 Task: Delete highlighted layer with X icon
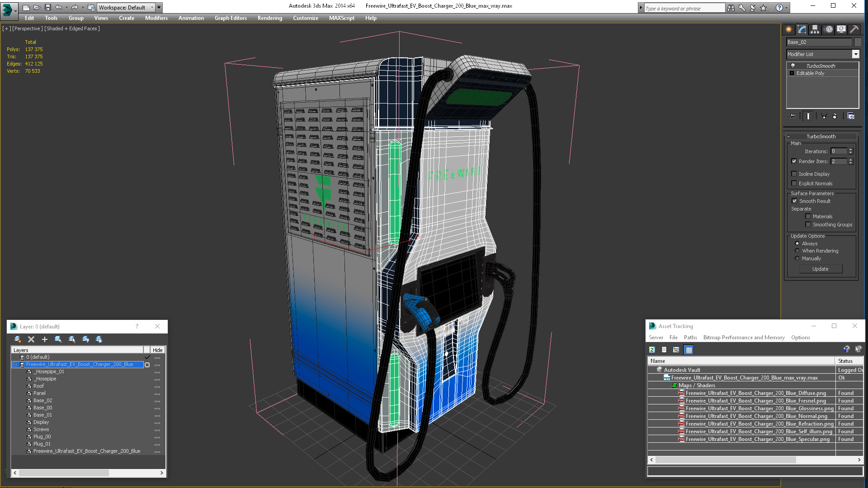coord(31,339)
